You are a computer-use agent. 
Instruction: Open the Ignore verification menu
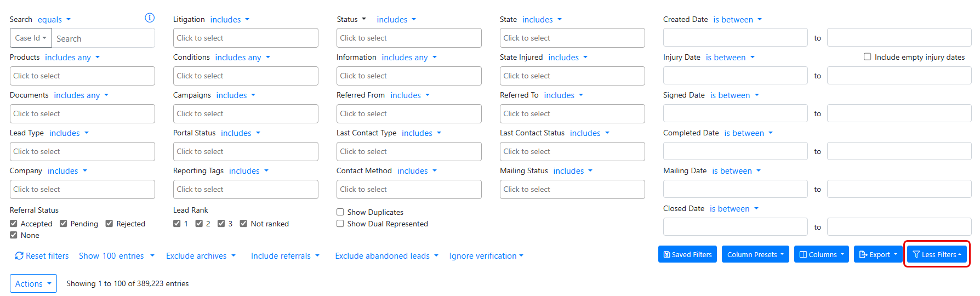pos(486,256)
